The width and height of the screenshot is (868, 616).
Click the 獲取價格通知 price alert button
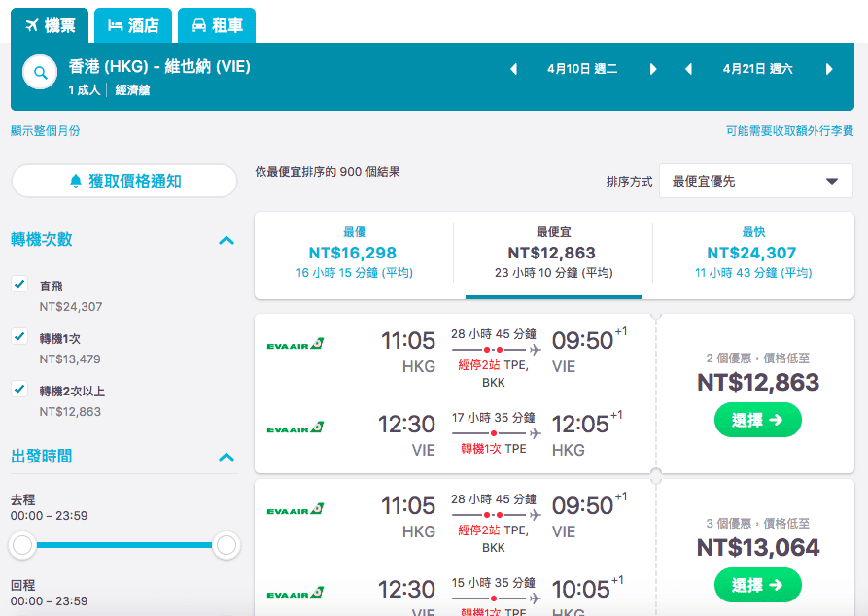(124, 181)
